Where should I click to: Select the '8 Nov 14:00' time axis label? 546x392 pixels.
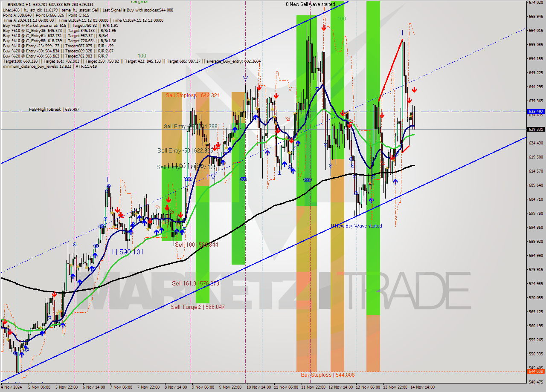176,387
